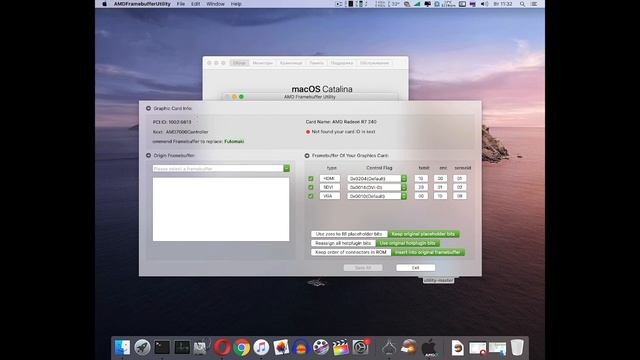Select 'Keep original placeholder bits' option
The image size is (640, 360).
tap(423, 234)
